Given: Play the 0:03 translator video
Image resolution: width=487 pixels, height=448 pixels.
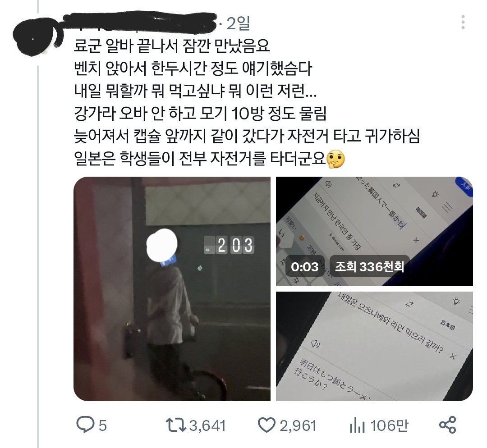Looking at the screenshot, I should coord(374,231).
